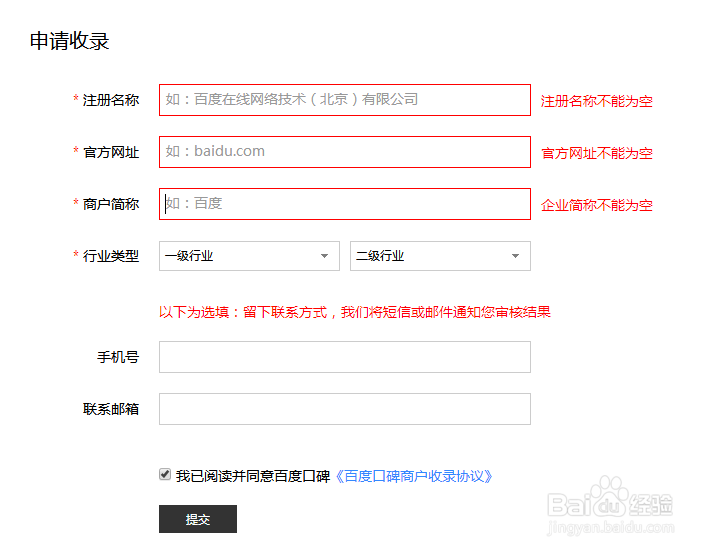Click the red optional contact notice text
This screenshot has height=552, width=714.
pyautogui.click(x=355, y=312)
